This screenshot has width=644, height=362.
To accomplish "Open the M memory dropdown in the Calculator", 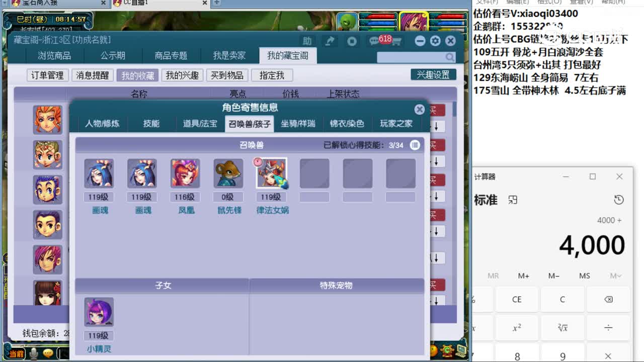I will 615,276.
